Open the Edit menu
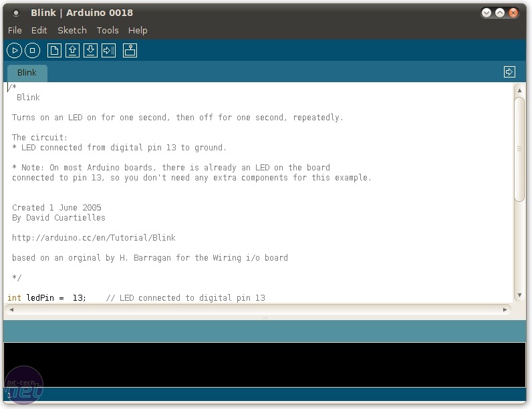The width and height of the screenshot is (532, 409). pos(39,31)
